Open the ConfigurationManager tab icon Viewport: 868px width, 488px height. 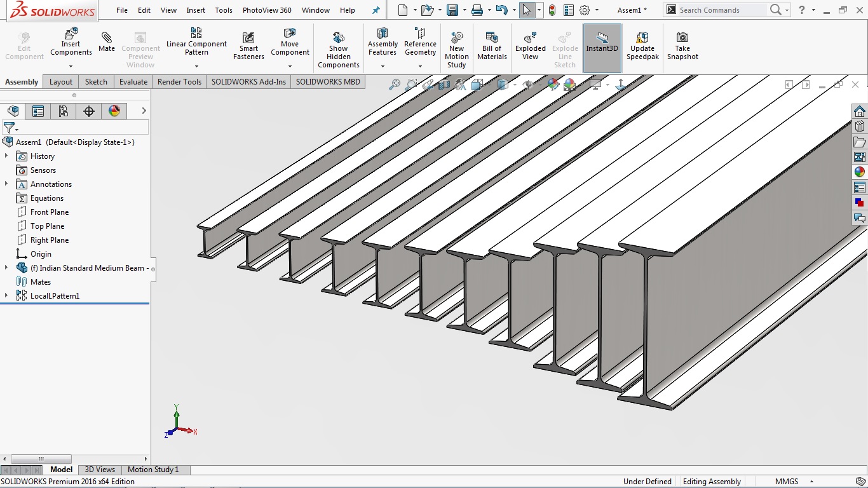(x=64, y=111)
